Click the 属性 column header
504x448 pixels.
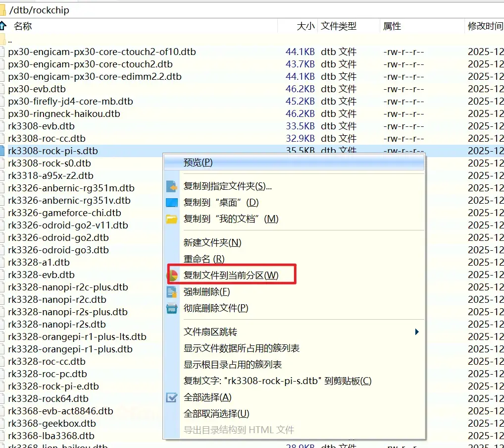click(392, 26)
